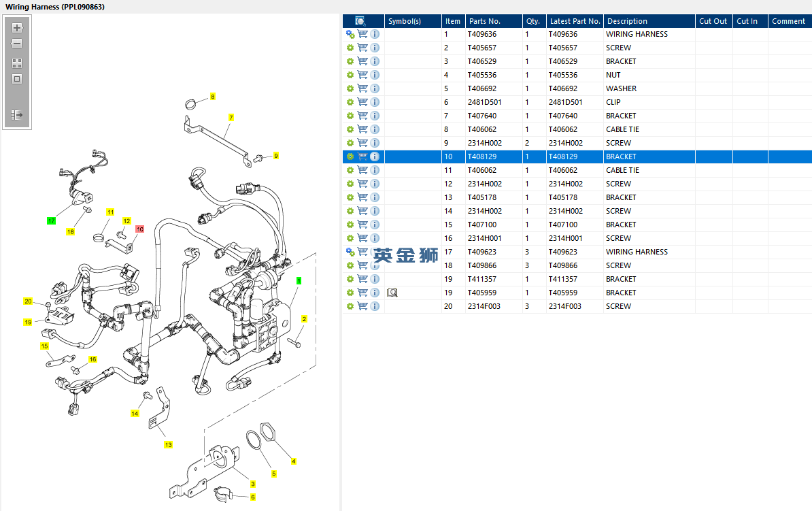Click book symbol for bracket T405959
Image resolution: width=812 pixels, height=511 pixels.
[x=392, y=293]
